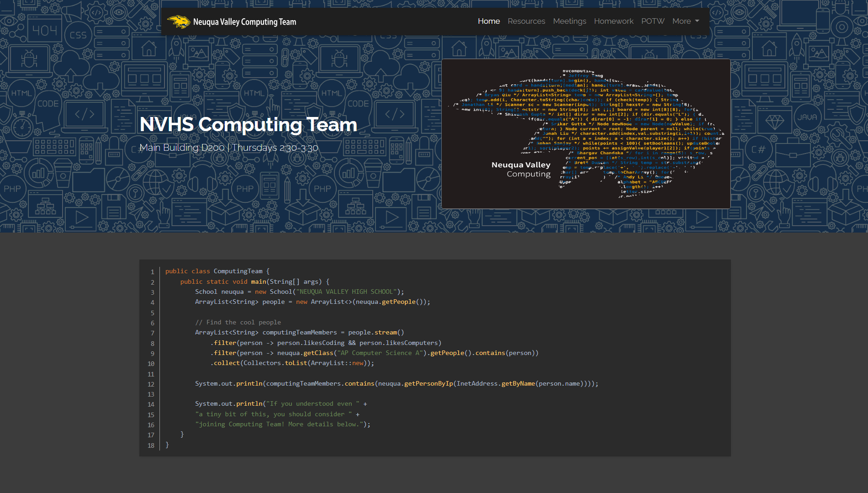868x493 pixels.
Task: Click the "NEUQUA VALLEY HIGH SCHOOL" string literal
Action: (x=346, y=292)
